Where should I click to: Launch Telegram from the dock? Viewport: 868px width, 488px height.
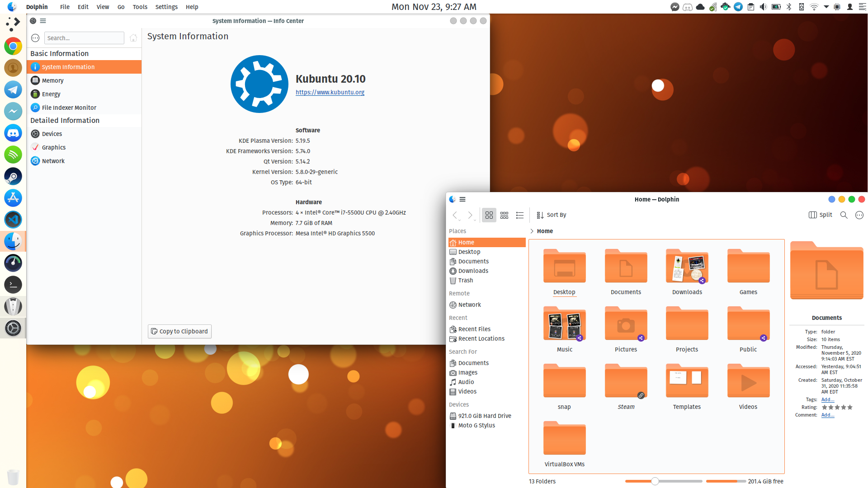coord(13,89)
